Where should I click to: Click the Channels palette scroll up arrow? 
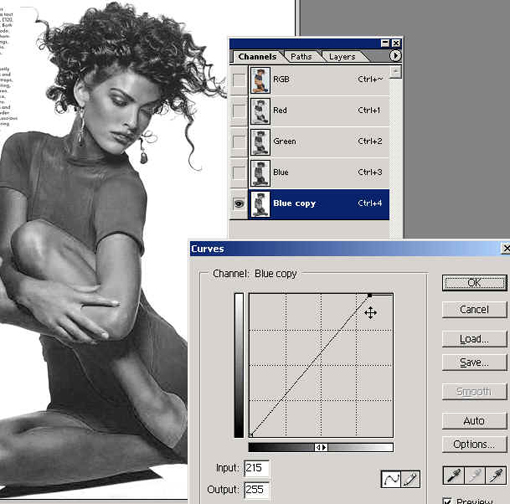pos(396,72)
